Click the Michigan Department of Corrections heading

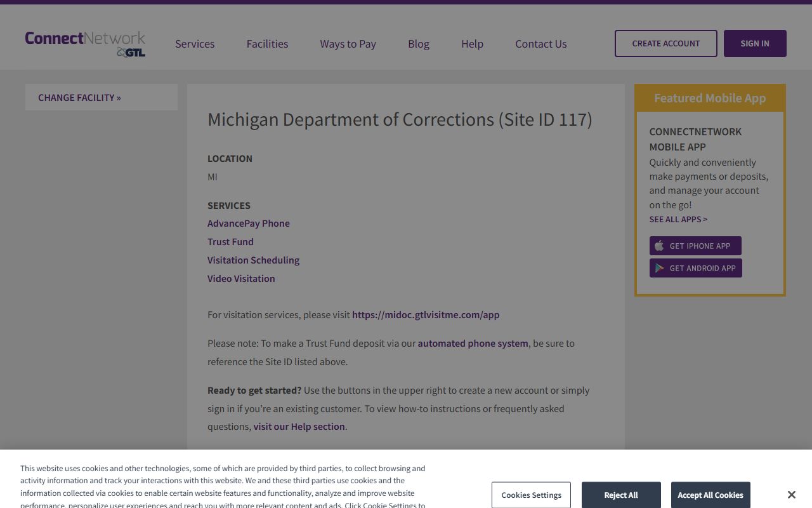tap(400, 119)
